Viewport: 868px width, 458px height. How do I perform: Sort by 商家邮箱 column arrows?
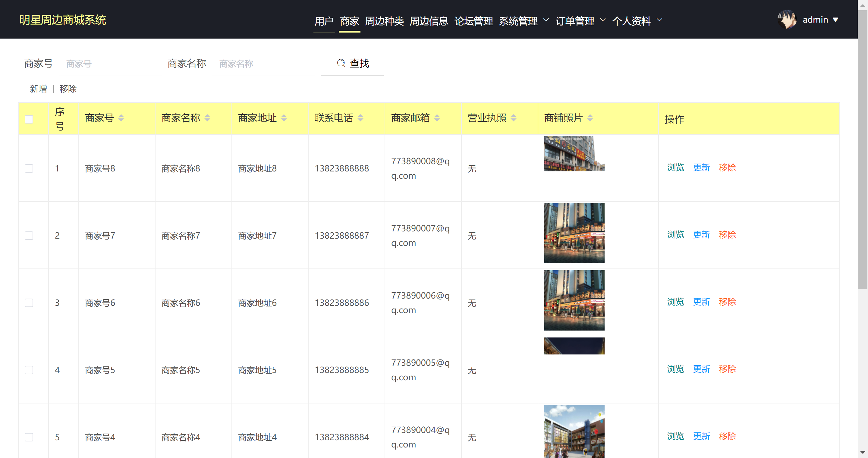[x=437, y=118]
